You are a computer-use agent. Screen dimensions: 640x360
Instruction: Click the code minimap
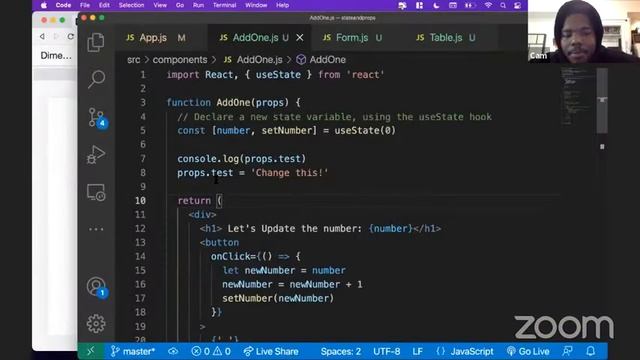[577, 96]
